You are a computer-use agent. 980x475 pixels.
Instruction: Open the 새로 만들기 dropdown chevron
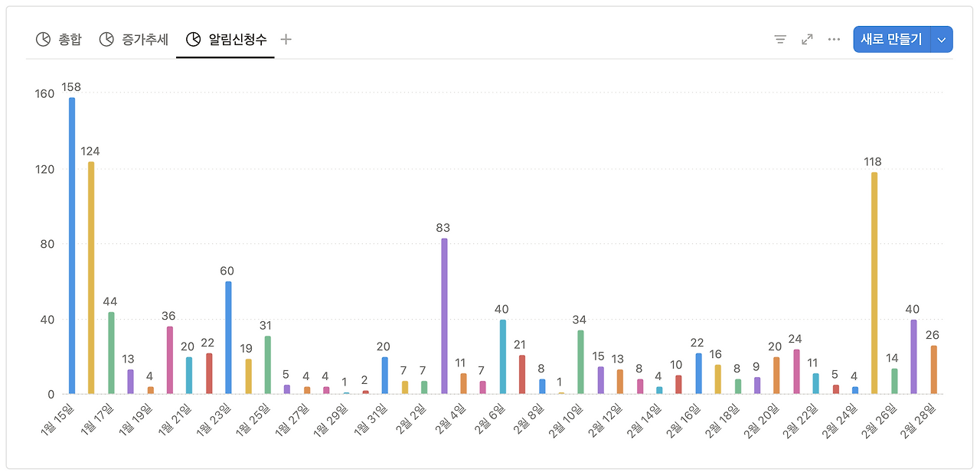[942, 39]
